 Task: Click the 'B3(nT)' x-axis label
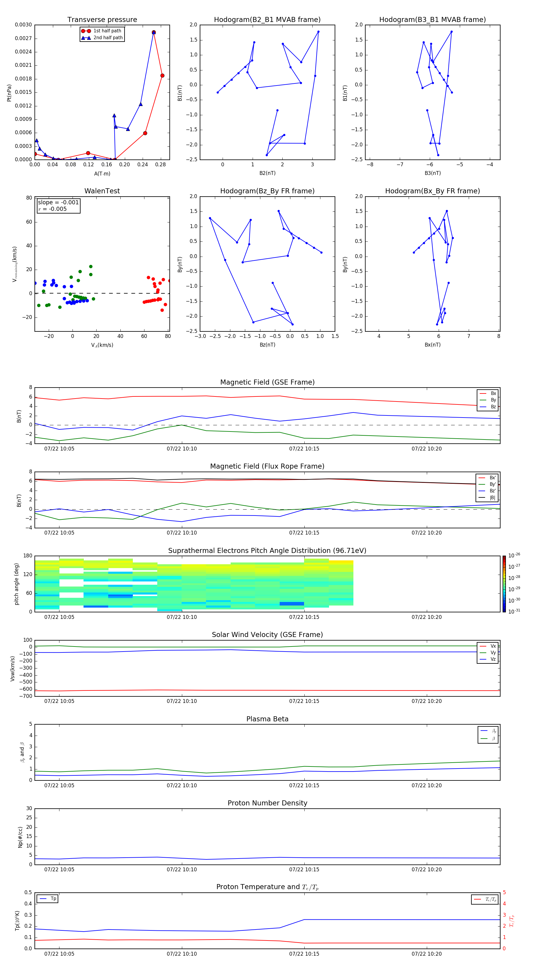(x=432, y=173)
